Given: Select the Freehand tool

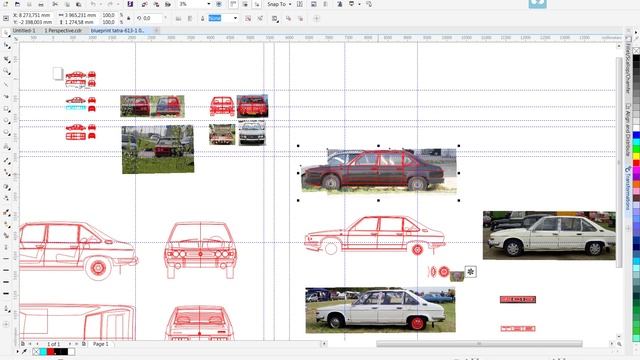Looking at the screenshot, I should (x=7, y=84).
